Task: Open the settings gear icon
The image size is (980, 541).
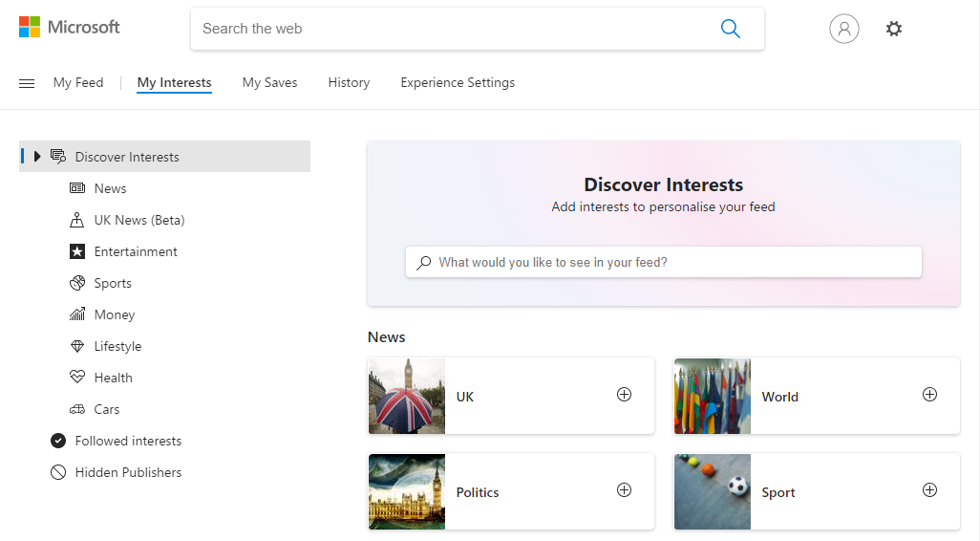Action: [x=893, y=29]
